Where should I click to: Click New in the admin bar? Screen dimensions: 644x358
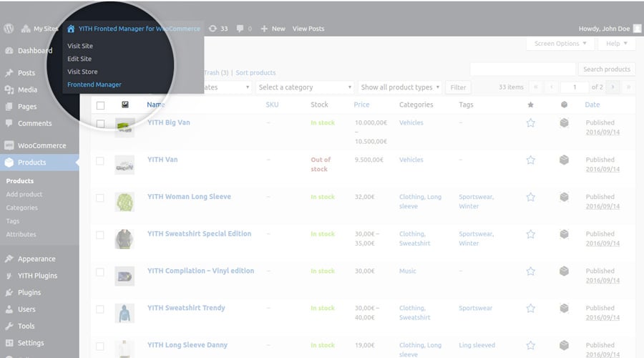(273, 29)
